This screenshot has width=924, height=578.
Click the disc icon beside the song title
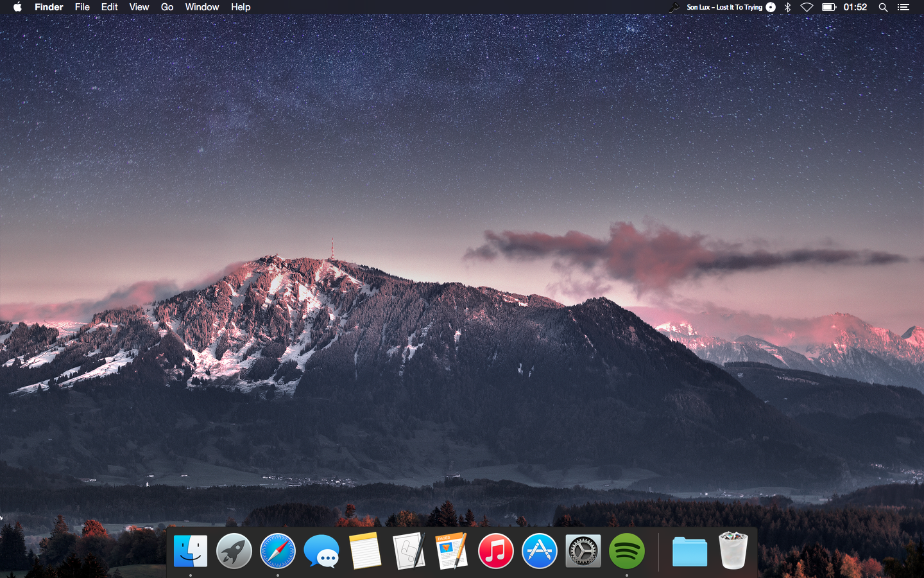pyautogui.click(x=771, y=7)
